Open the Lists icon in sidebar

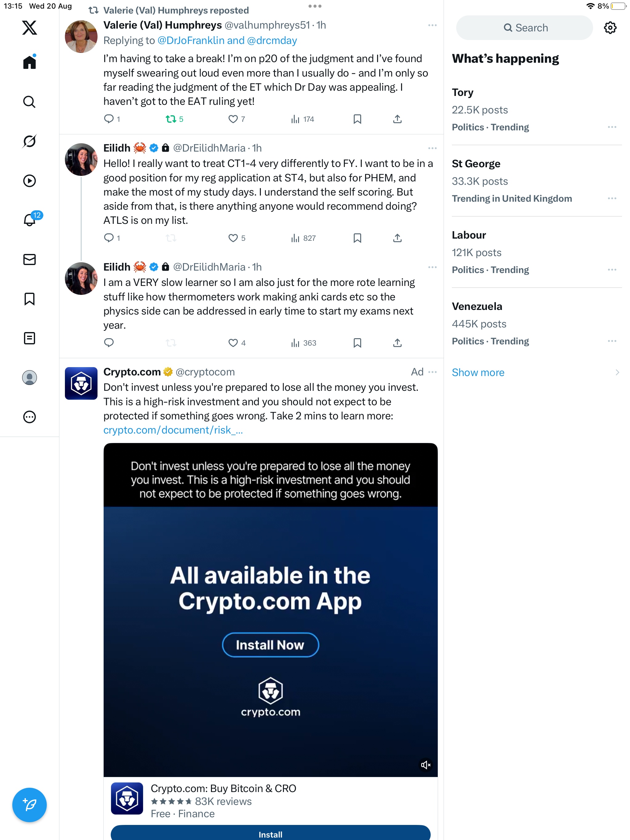tap(29, 338)
